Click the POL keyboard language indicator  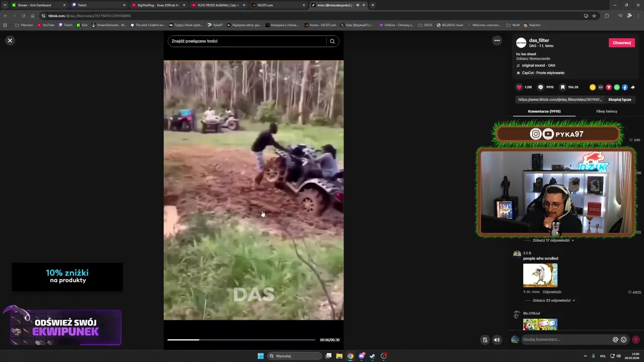(x=603, y=356)
